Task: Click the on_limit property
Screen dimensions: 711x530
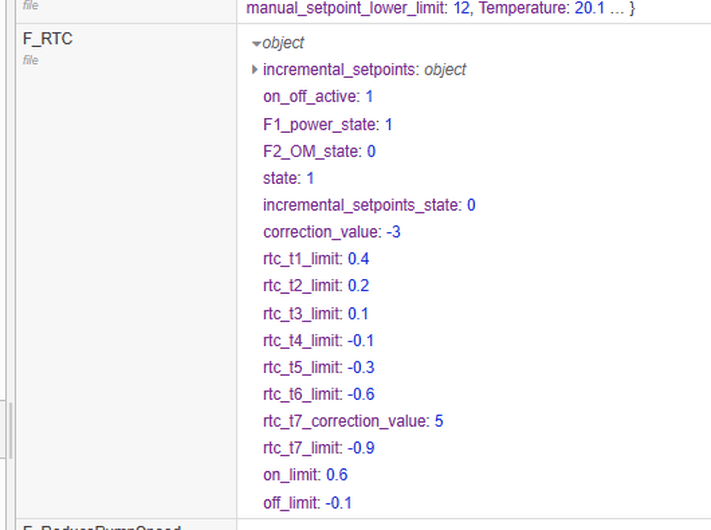Action: pyautogui.click(x=304, y=475)
